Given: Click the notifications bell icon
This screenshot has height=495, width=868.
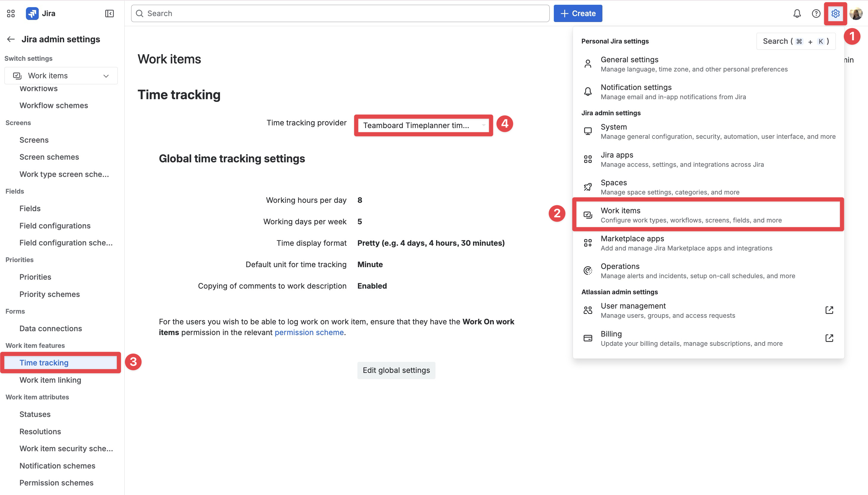Looking at the screenshot, I should coord(797,14).
